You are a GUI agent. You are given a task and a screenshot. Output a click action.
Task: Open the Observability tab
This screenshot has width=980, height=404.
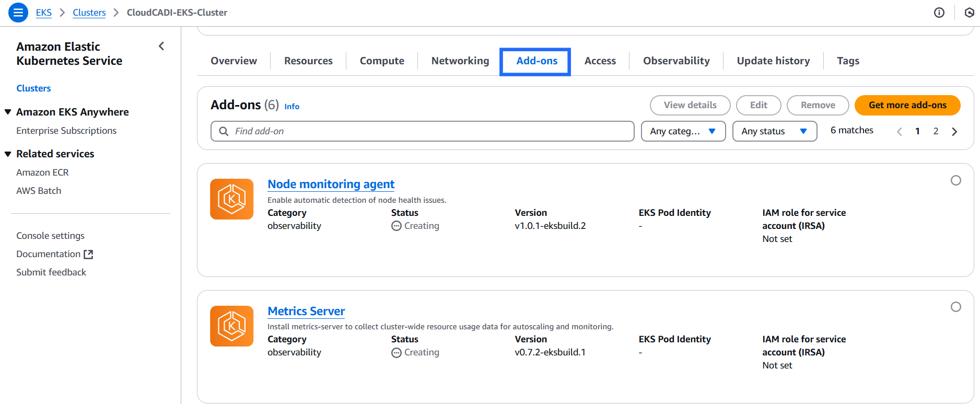coord(676,61)
